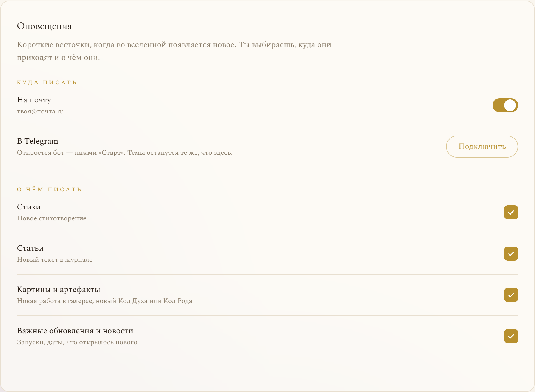The image size is (535, 392).
Task: Uncheck the «Статьи» checkbox
Action: tap(511, 254)
